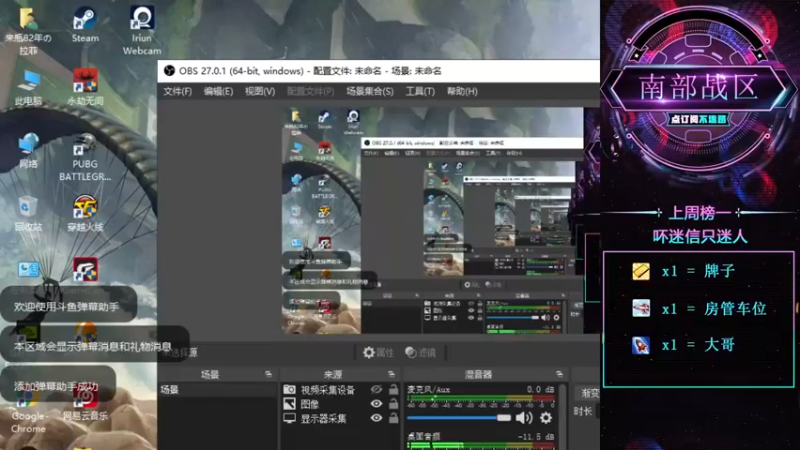Open the 配置文件(P) menu
Image resolution: width=800 pixels, height=450 pixels.
(310, 91)
